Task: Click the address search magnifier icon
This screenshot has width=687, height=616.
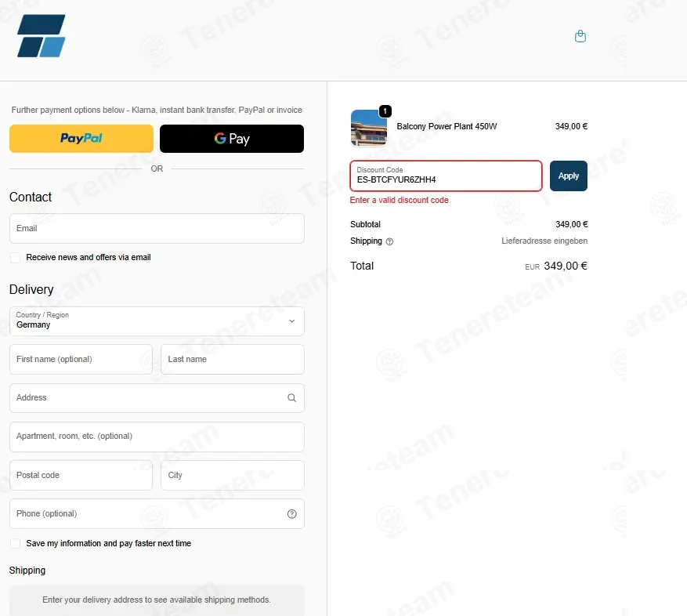Action: pos(292,397)
